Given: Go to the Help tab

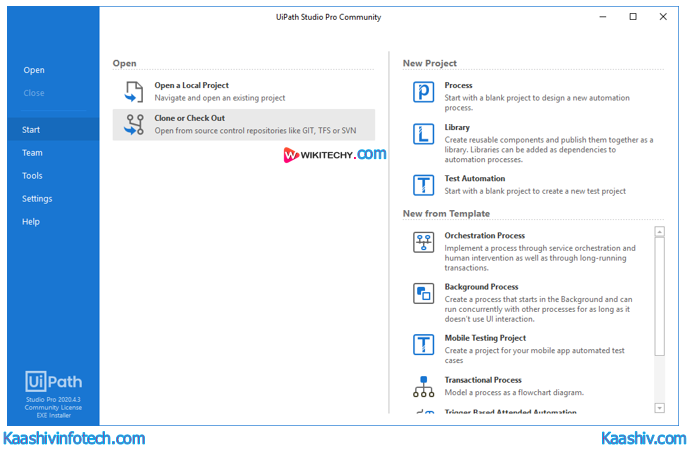Looking at the screenshot, I should [31, 222].
